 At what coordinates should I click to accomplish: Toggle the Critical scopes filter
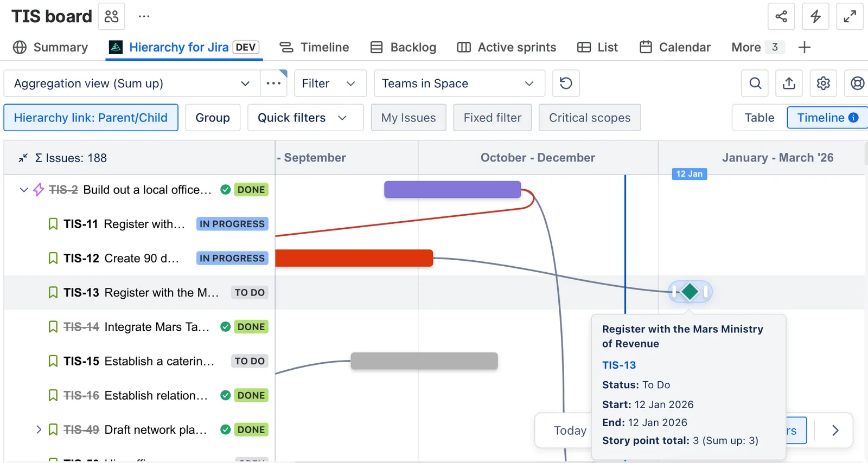point(590,118)
